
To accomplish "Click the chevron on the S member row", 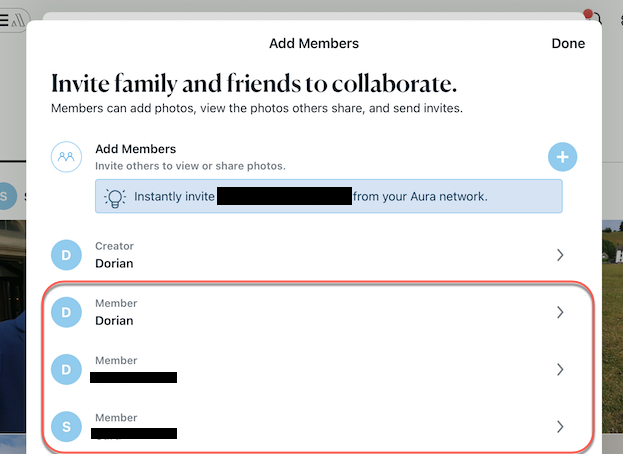I will point(560,427).
